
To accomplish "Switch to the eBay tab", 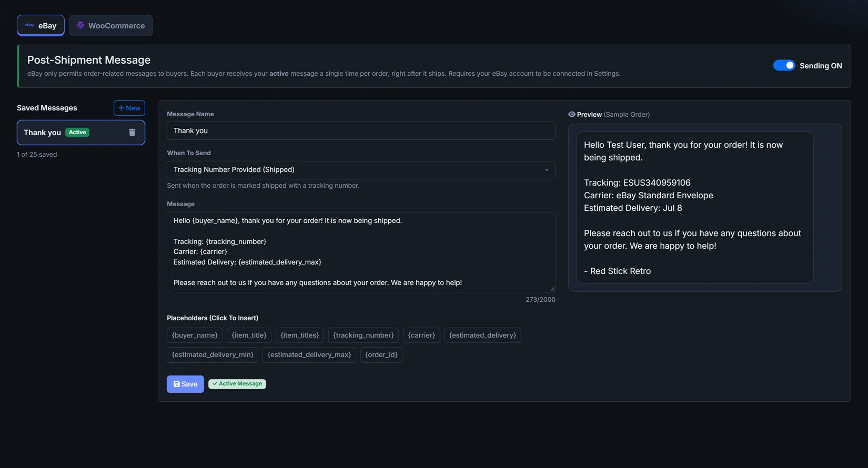I will point(41,25).
